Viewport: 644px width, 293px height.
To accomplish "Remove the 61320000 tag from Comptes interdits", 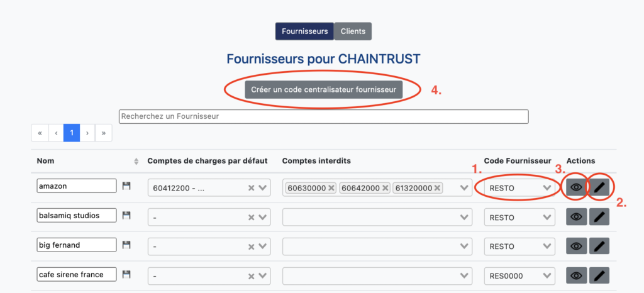I will pyautogui.click(x=437, y=188).
